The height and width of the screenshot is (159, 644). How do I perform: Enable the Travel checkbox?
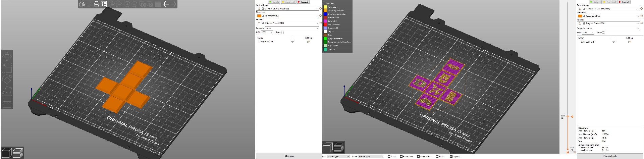(x=389, y=157)
